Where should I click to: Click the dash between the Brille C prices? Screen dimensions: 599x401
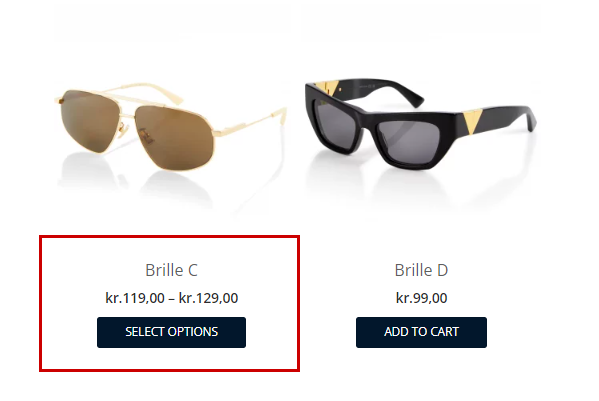pyautogui.click(x=172, y=299)
